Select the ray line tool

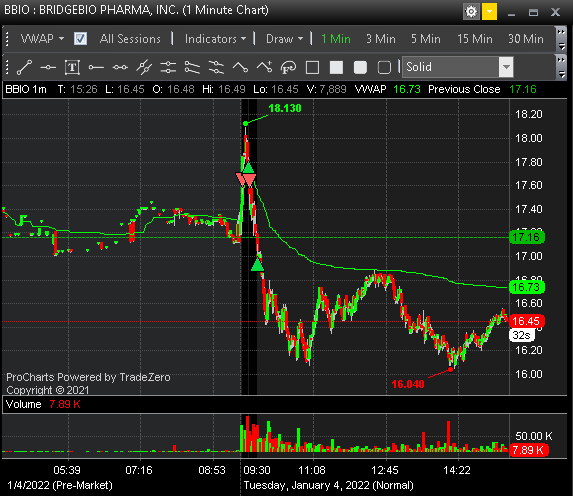96,67
